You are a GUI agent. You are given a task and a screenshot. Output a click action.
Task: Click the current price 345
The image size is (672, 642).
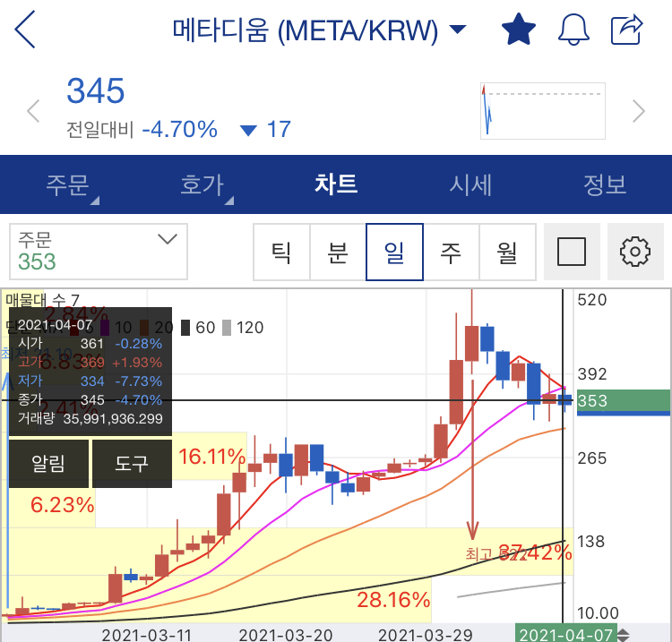click(x=96, y=90)
